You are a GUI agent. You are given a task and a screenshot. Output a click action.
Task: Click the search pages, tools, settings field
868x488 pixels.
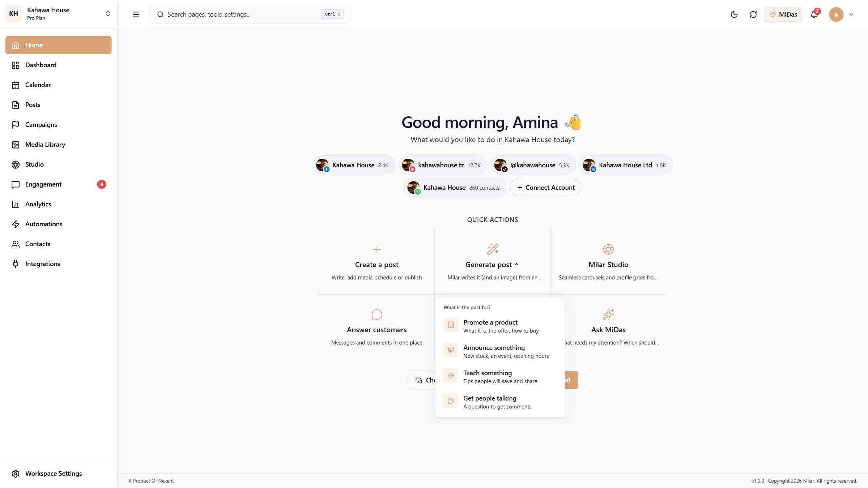tap(250, 14)
